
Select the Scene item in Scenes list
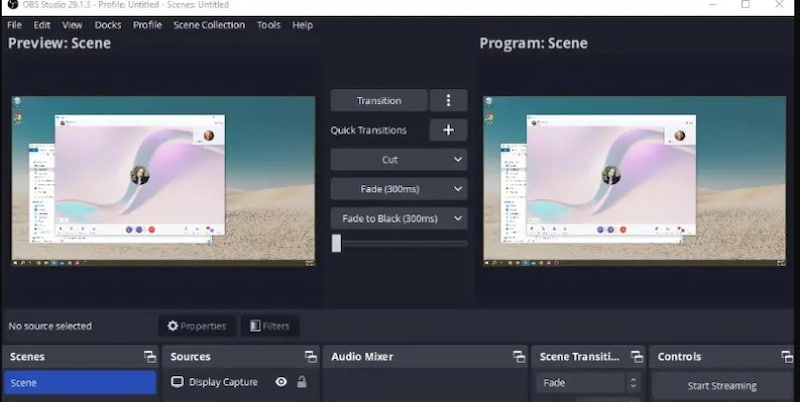(x=80, y=382)
